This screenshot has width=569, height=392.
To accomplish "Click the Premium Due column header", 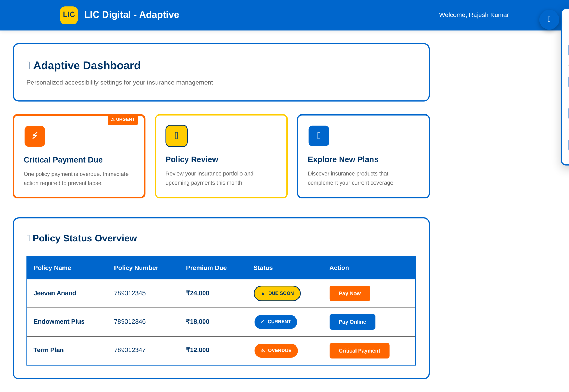I will [206, 268].
